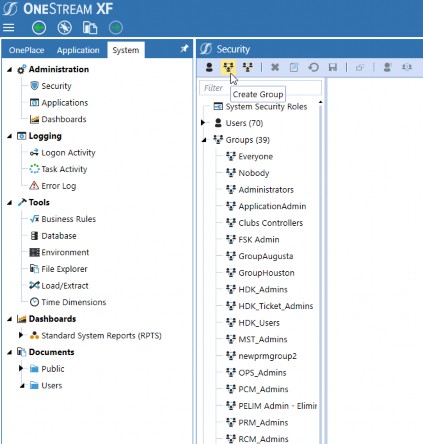
Task: Click the green back arrow navigation icon
Action: tap(39, 27)
